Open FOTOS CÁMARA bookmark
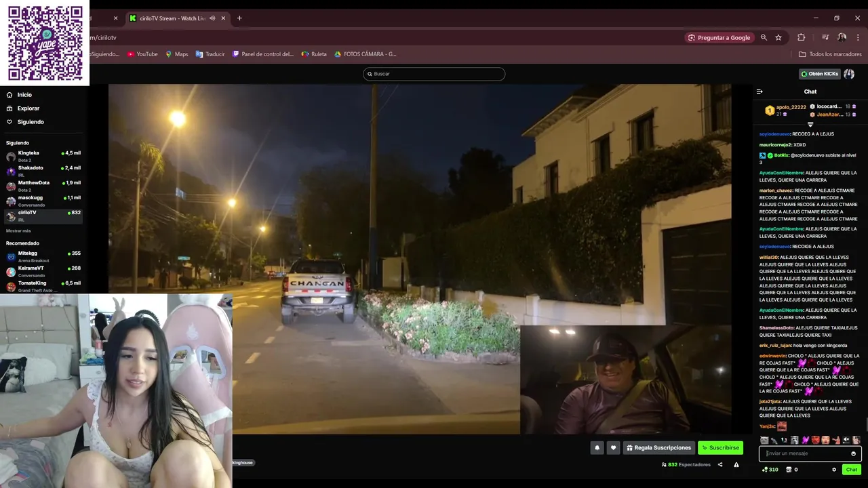This screenshot has width=868, height=488. (x=366, y=54)
